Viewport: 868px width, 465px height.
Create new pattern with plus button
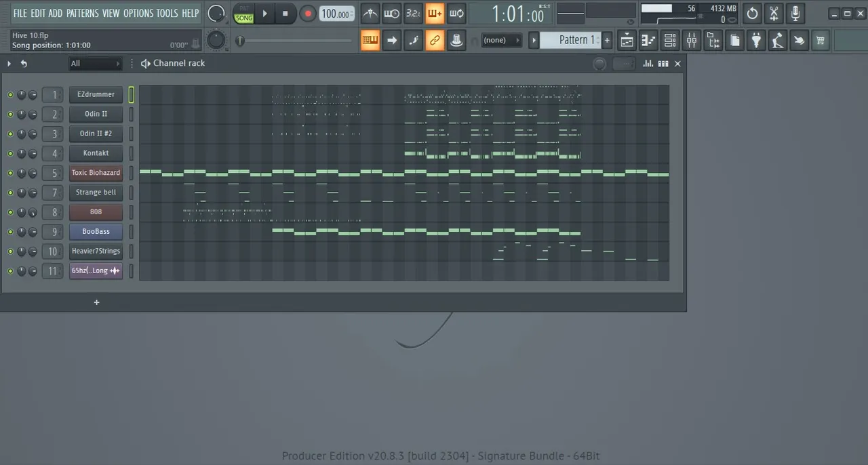(x=607, y=41)
